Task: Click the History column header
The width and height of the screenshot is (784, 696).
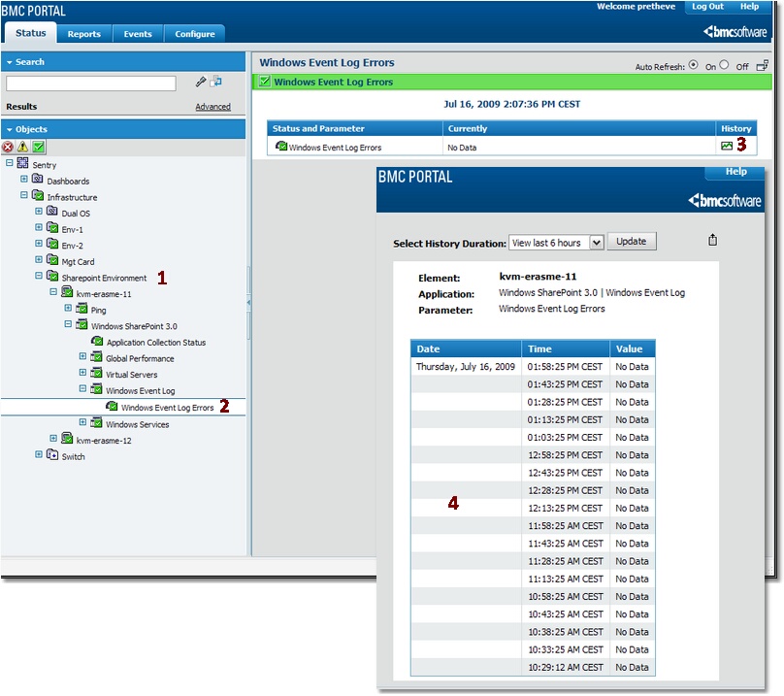Action: pyautogui.click(x=736, y=128)
